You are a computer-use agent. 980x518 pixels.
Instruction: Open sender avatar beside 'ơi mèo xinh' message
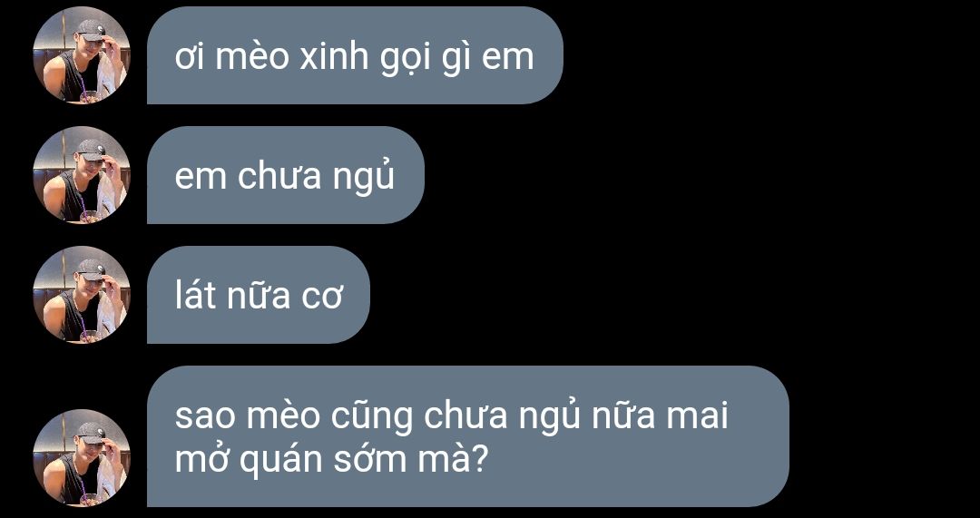pyautogui.click(x=82, y=55)
